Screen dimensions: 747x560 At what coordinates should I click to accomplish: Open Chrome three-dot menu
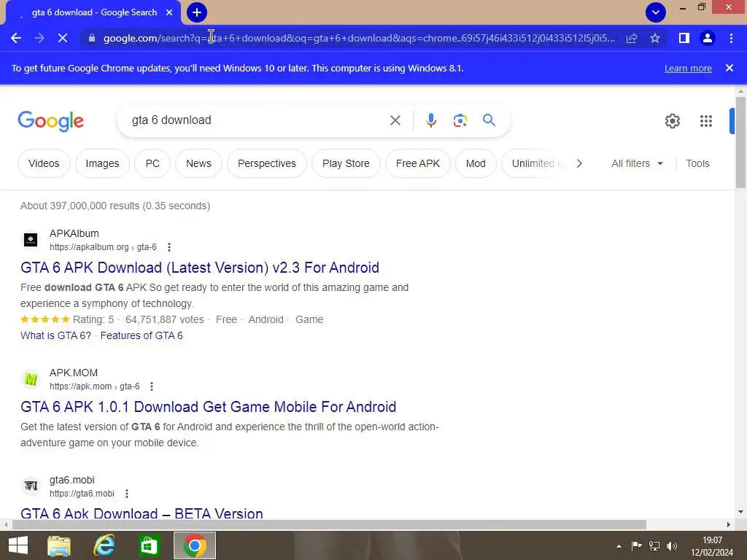(x=731, y=38)
